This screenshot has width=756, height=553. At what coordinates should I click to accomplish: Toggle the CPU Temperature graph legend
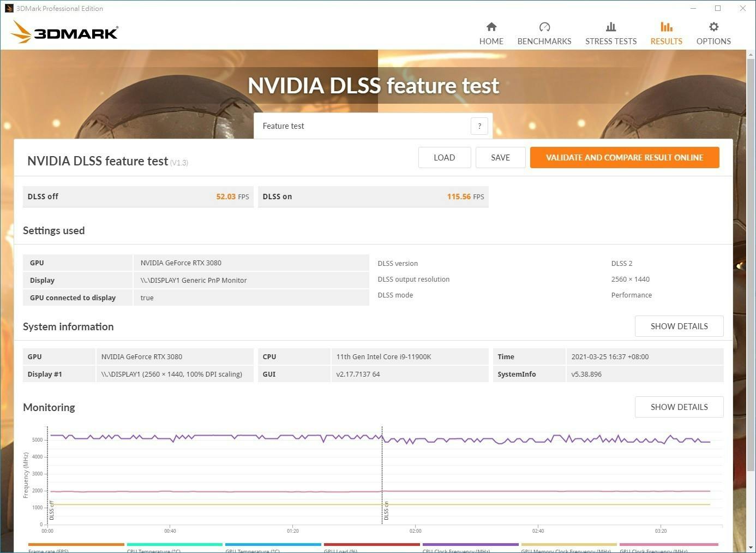(x=175, y=548)
